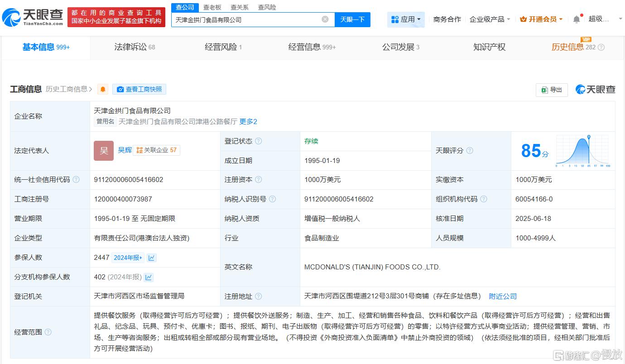This screenshot has width=625, height=364.
Task: Click the 超级 user account name
Action: click(x=598, y=19)
